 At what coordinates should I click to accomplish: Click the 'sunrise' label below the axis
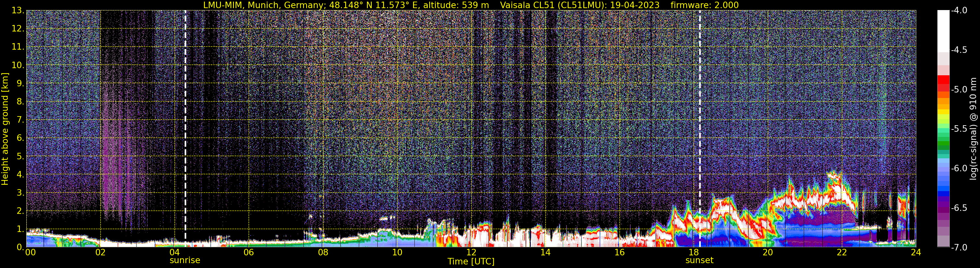[185, 260]
